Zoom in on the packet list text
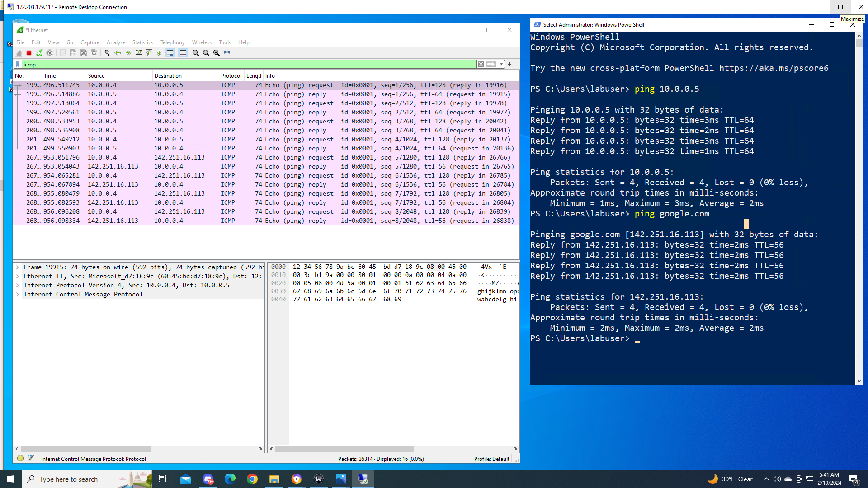The image size is (868, 488). pyautogui.click(x=196, y=53)
